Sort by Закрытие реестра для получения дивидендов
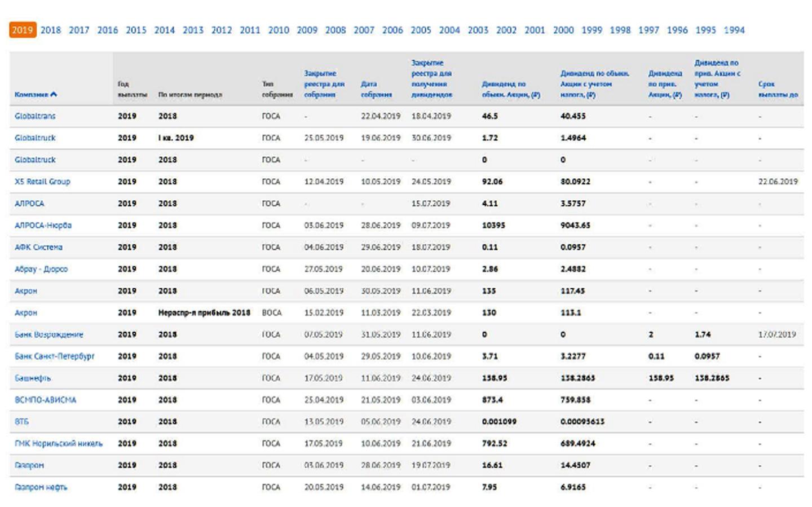Viewport: 812px width, 507px height. click(x=432, y=78)
